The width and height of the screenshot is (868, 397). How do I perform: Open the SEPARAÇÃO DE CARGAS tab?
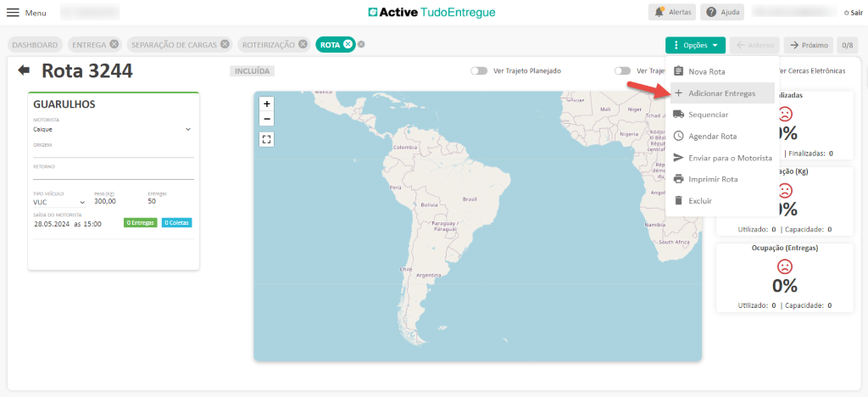click(x=174, y=45)
